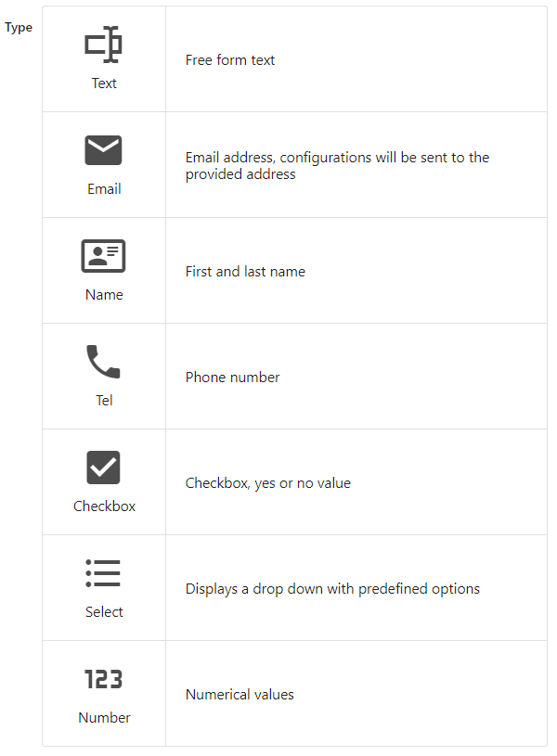
Task: Click the 'Number' type label
Action: tap(104, 718)
